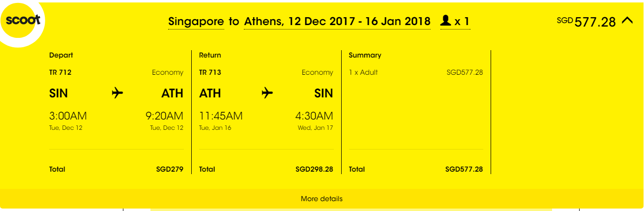Click the Depart total SGD279
This screenshot has width=644, height=211.
170,169
